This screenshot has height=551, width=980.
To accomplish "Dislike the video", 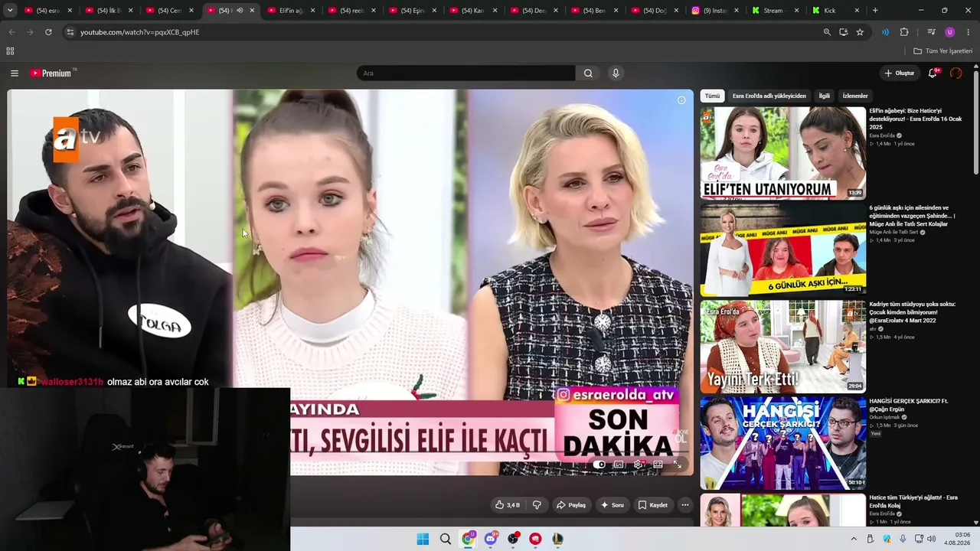I will point(537,505).
